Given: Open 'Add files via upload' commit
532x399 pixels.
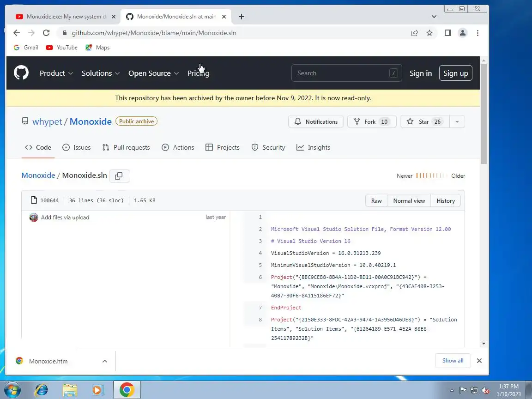Looking at the screenshot, I should 65,218.
